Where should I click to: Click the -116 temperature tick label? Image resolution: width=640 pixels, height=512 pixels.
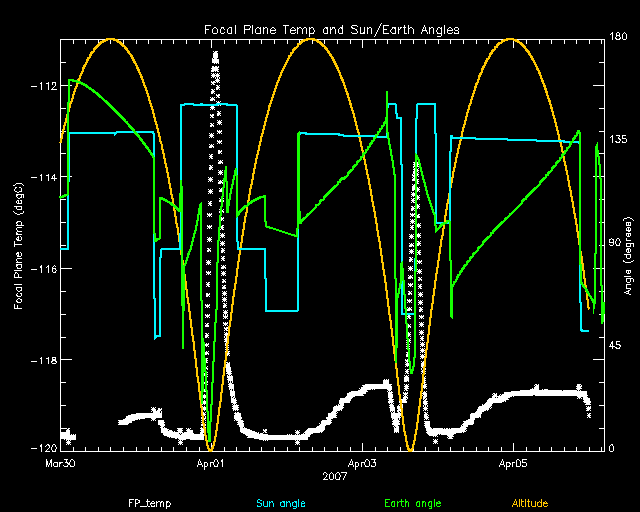point(44,269)
